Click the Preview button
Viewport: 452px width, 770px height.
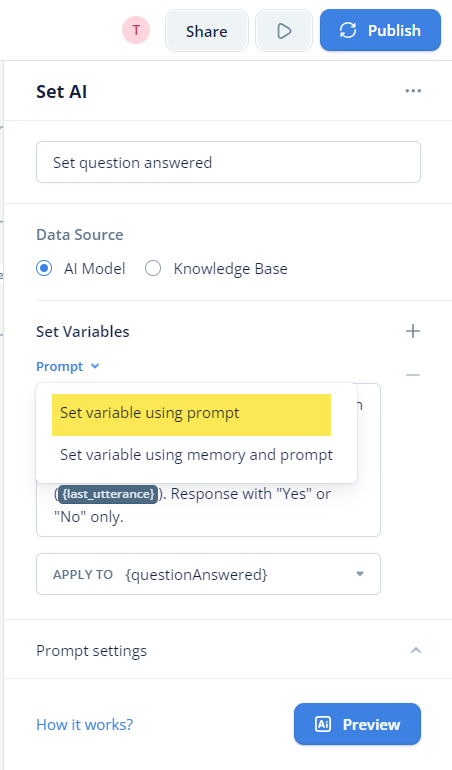358,724
